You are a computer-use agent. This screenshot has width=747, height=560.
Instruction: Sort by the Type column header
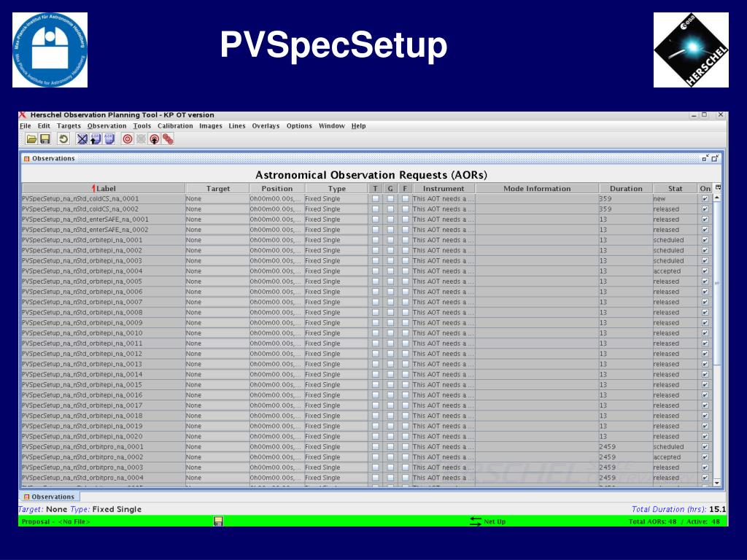(336, 189)
